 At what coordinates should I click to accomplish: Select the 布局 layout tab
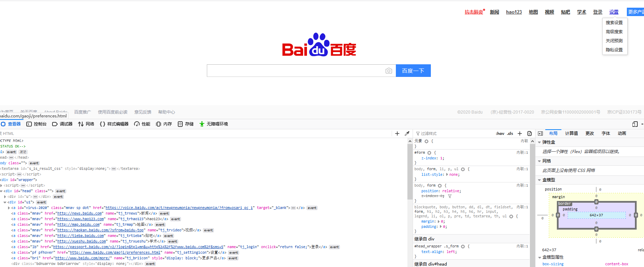pyautogui.click(x=553, y=133)
